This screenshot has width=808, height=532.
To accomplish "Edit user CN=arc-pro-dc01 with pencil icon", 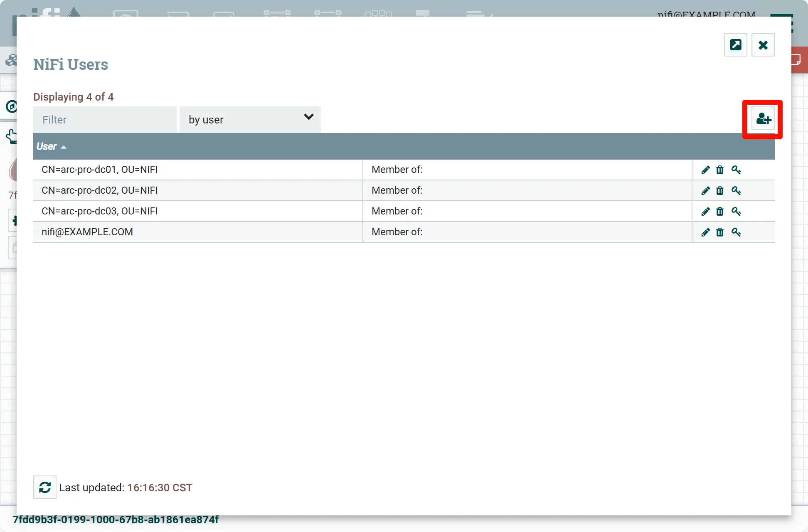I will [x=705, y=170].
